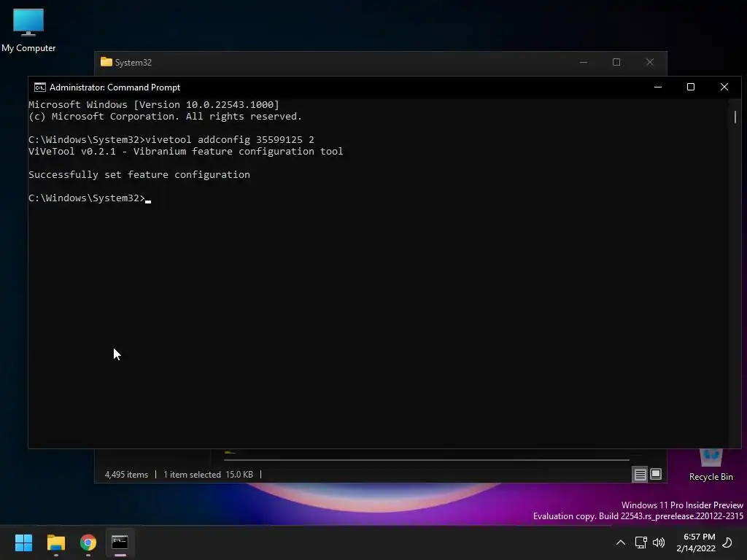Select Command Prompt taskbar icon
747x560 pixels.
pos(120,542)
